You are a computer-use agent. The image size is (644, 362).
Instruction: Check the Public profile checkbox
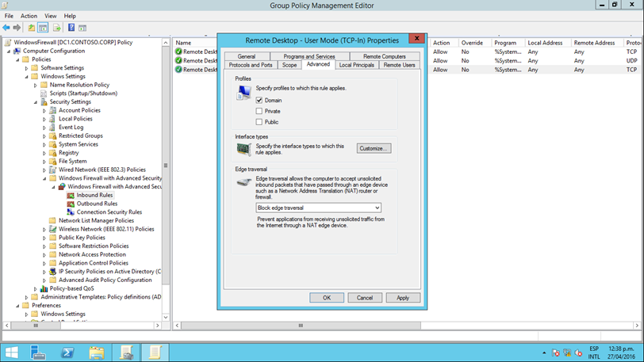click(259, 122)
